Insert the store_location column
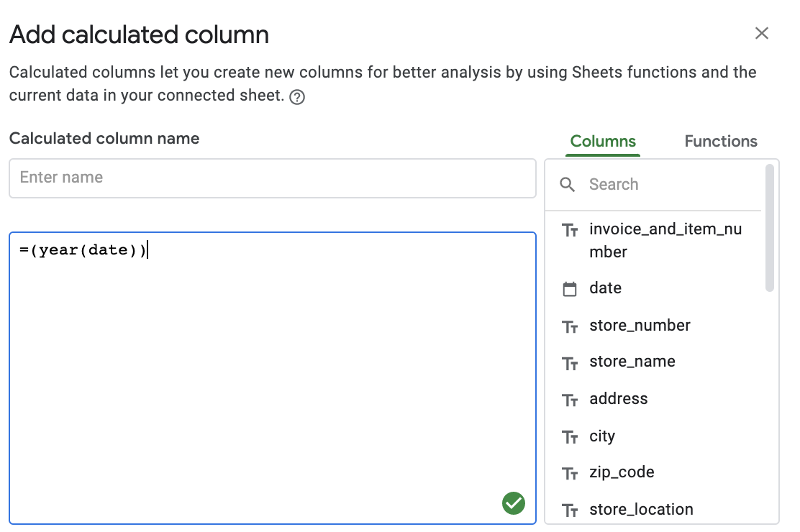800x532 pixels. [x=641, y=510]
